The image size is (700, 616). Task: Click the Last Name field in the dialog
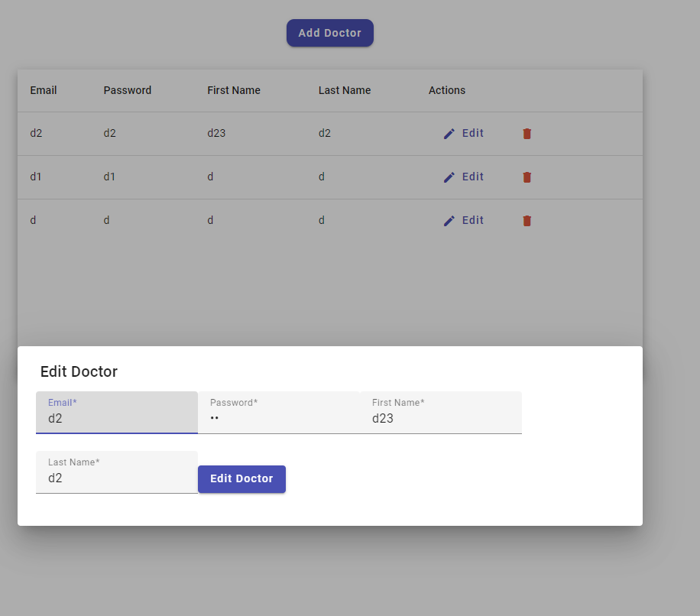[x=116, y=478]
